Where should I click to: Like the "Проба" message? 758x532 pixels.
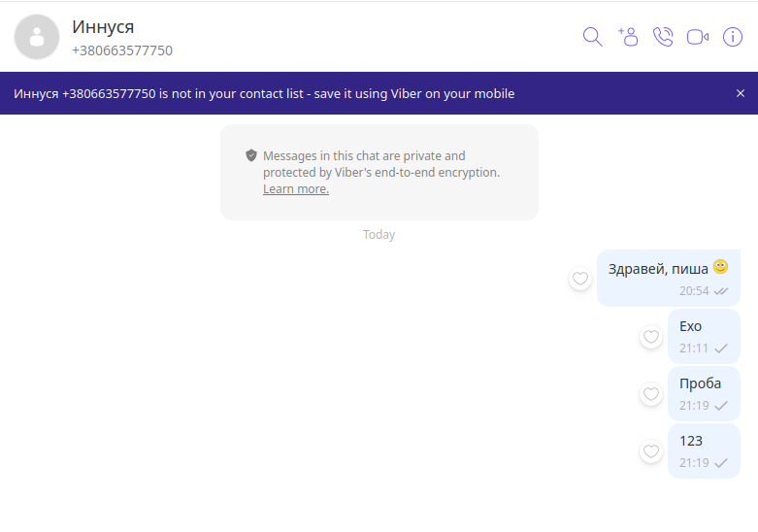pyautogui.click(x=651, y=394)
